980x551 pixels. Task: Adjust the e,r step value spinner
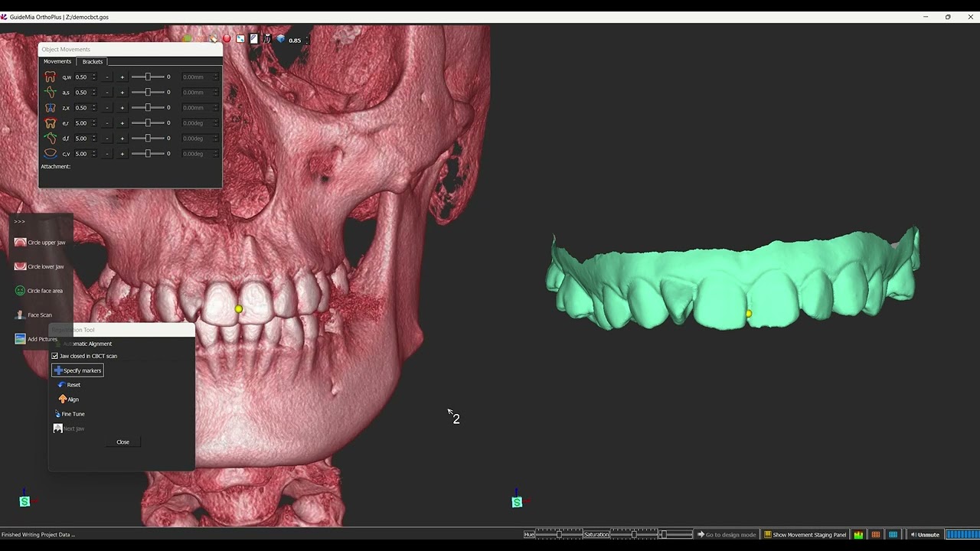tap(94, 122)
